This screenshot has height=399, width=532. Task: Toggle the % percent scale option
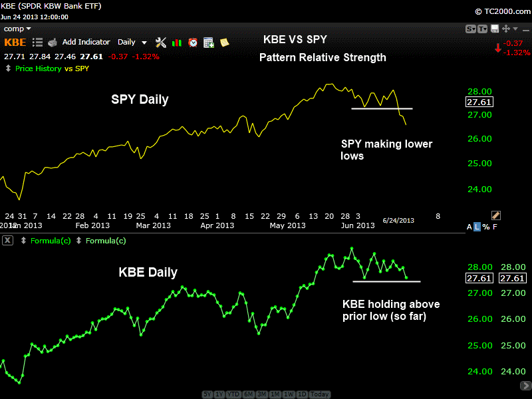(x=486, y=227)
